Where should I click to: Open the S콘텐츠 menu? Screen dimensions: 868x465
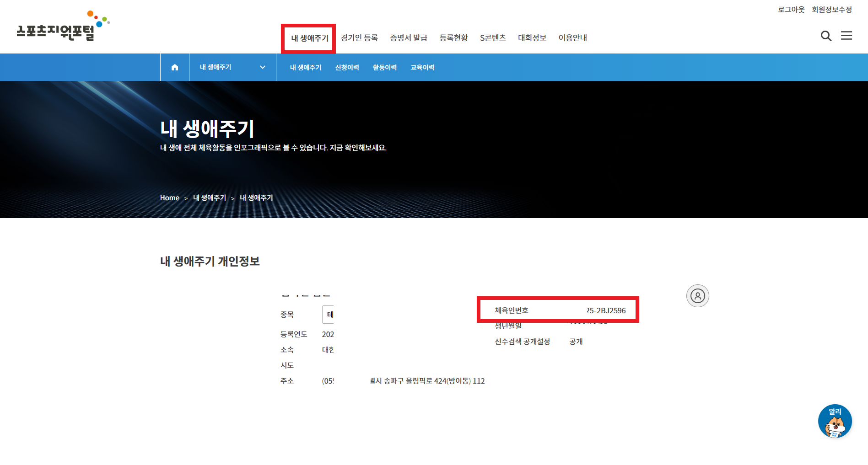tap(493, 37)
